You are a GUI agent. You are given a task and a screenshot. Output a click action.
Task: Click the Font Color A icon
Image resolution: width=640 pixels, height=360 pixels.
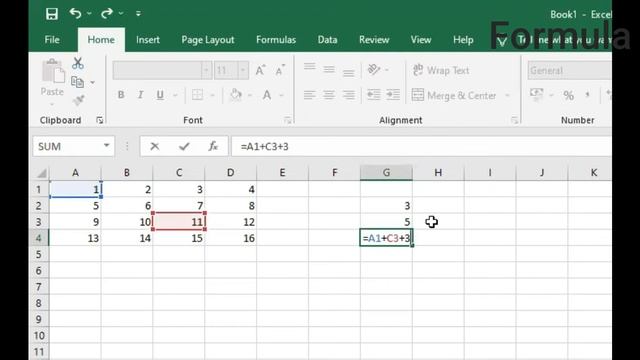[x=267, y=95]
